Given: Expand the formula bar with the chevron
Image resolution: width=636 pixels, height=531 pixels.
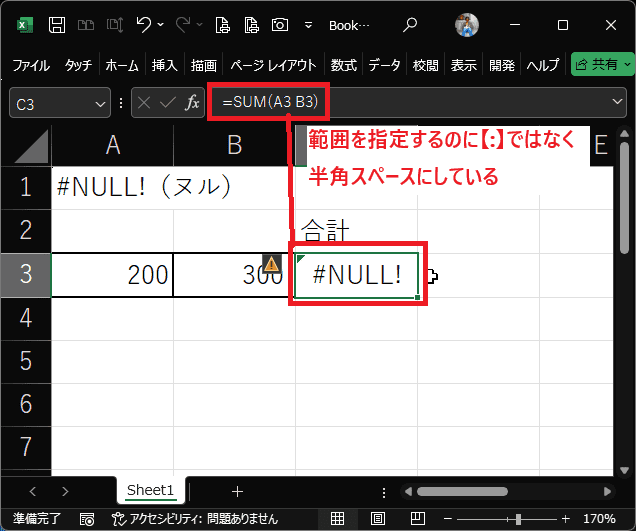Looking at the screenshot, I should pos(618,102).
